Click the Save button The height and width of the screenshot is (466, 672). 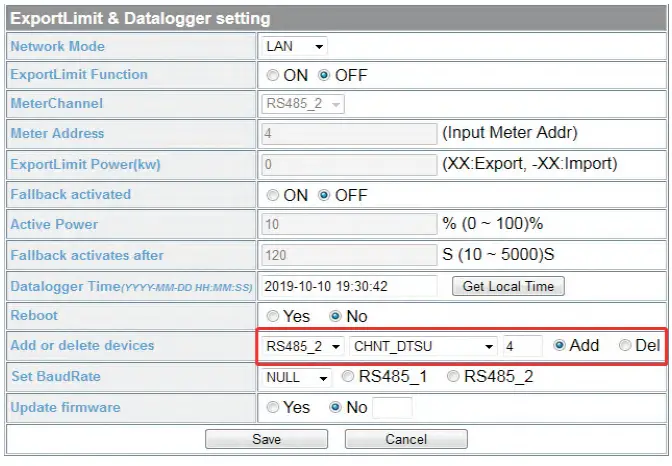click(x=267, y=439)
